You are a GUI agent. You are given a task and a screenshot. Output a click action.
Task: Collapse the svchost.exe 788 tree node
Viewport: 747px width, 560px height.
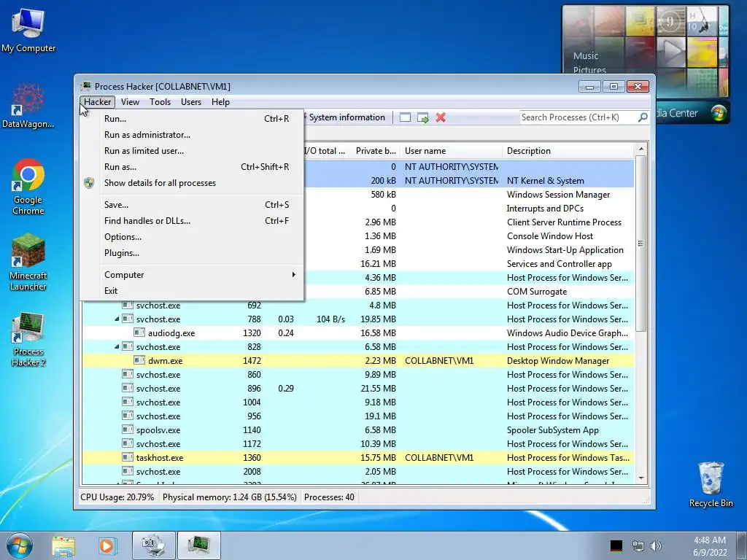click(117, 319)
